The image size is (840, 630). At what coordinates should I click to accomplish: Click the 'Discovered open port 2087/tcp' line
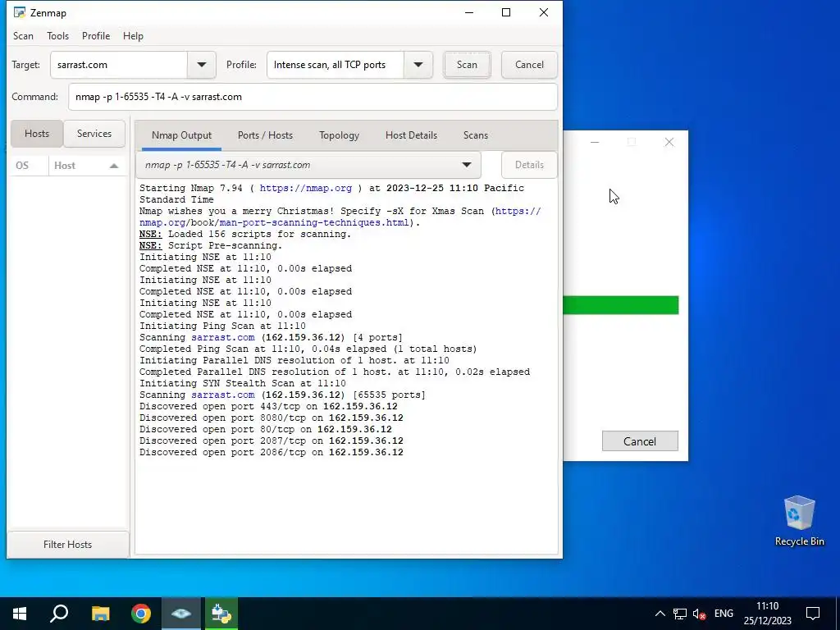(x=271, y=441)
